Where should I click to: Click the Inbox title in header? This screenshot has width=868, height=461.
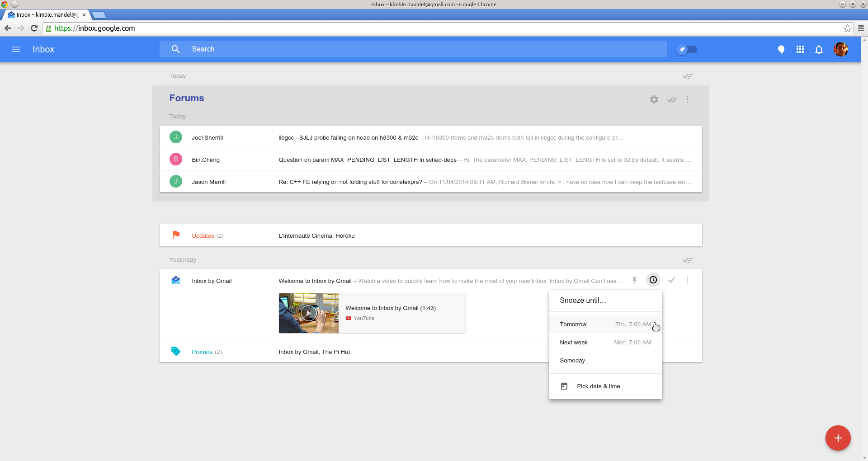click(x=43, y=49)
